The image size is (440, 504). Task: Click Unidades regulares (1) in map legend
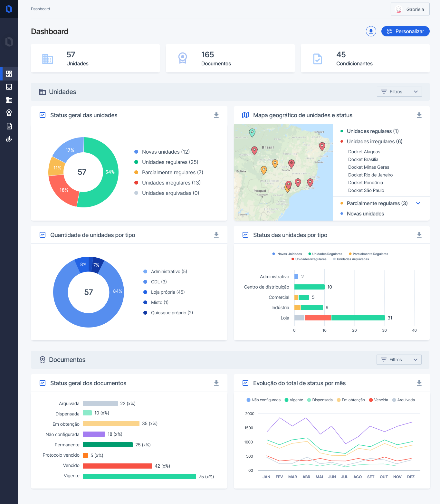tap(369, 131)
